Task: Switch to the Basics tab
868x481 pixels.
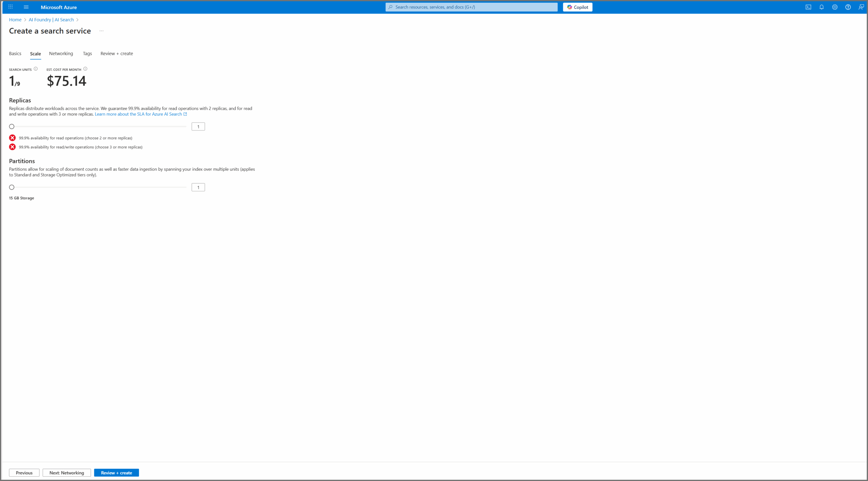Action: pyautogui.click(x=15, y=54)
